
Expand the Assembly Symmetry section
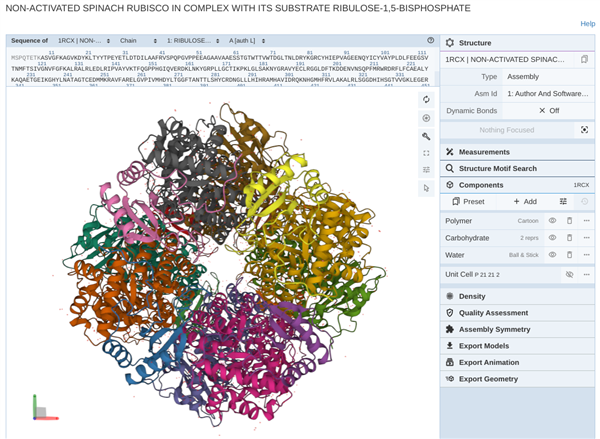coord(517,329)
